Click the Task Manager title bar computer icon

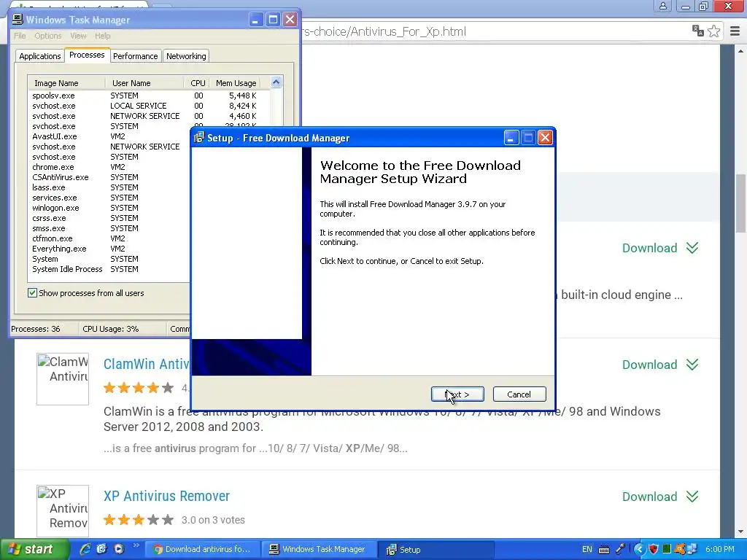tap(18, 20)
